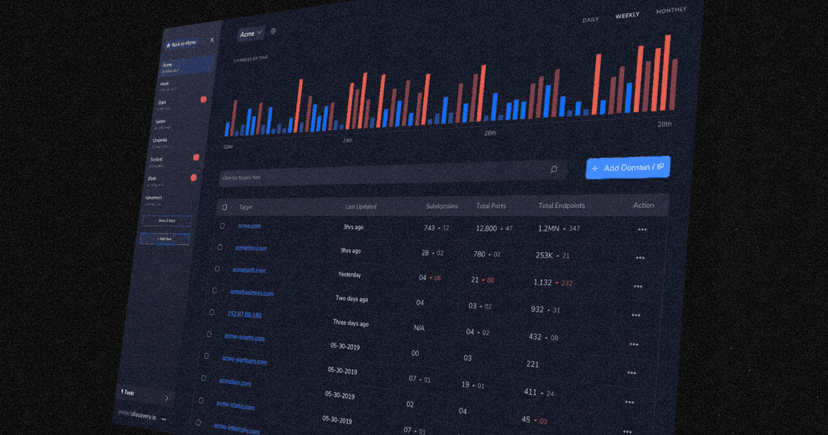
Task: Switch chart to Daily view
Action: 590,20
